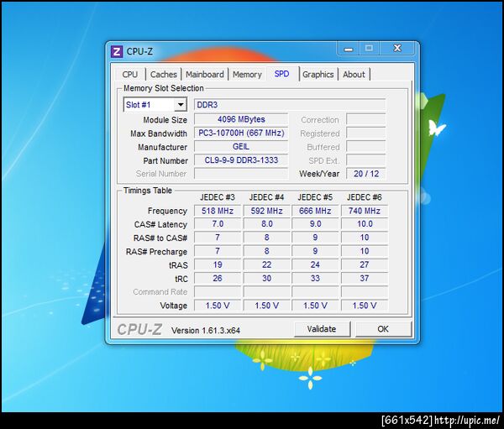Image resolution: width=504 pixels, height=429 pixels.
Task: Click the DDR3 memory type field
Action: click(x=290, y=105)
